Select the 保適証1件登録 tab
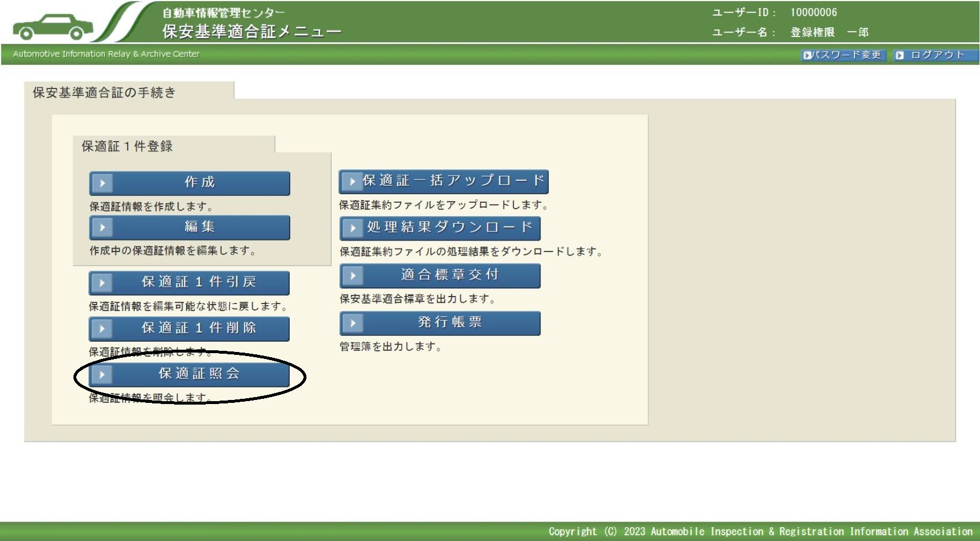This screenshot has width=980, height=541. click(127, 146)
